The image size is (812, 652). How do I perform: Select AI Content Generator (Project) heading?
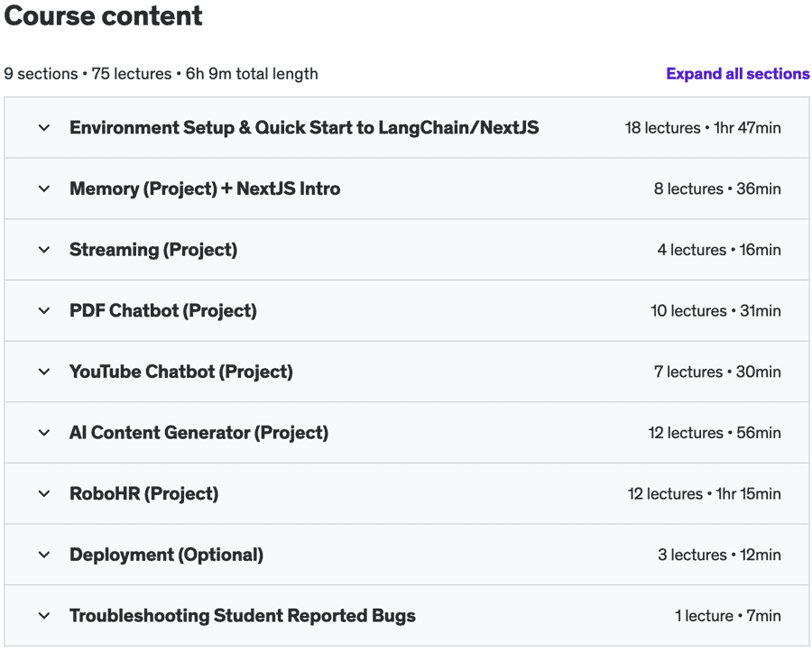[198, 433]
